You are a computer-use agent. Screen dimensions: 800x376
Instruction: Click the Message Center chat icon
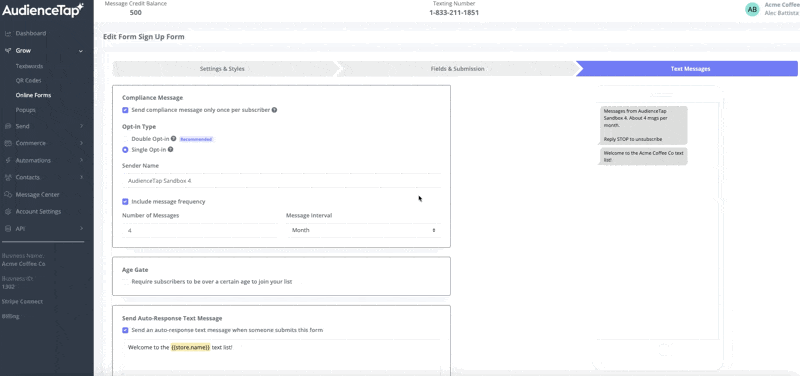(x=8, y=194)
